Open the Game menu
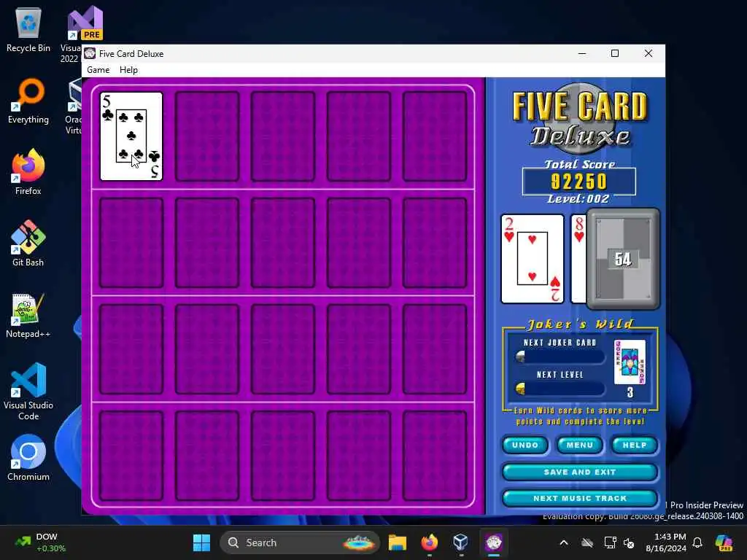Screen dimensions: 747x560 coord(98,70)
